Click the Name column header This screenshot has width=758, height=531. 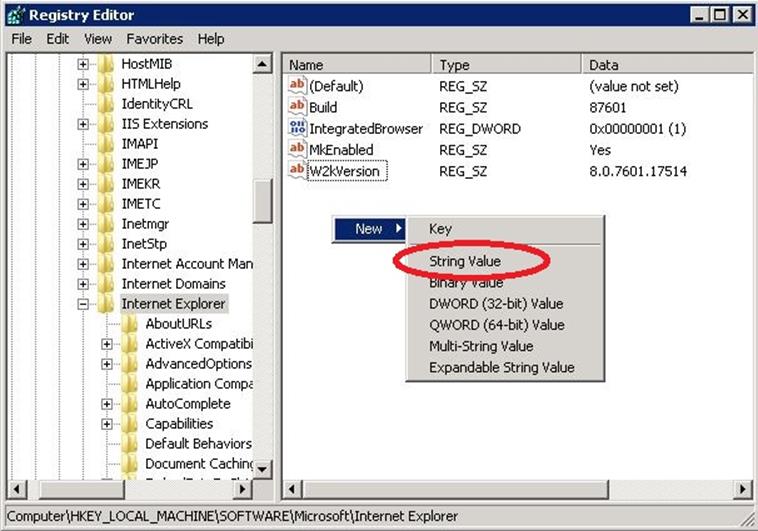click(x=356, y=64)
